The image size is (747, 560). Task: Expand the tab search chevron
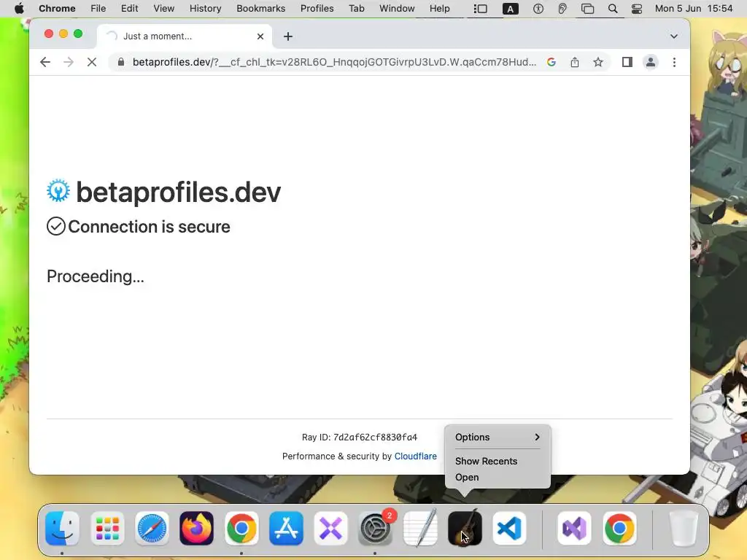click(x=673, y=36)
